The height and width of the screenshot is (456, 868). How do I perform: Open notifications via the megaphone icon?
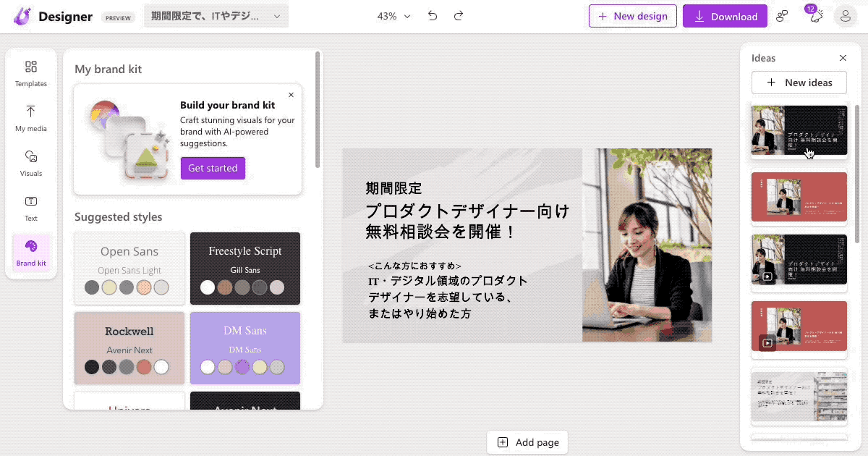click(x=816, y=15)
